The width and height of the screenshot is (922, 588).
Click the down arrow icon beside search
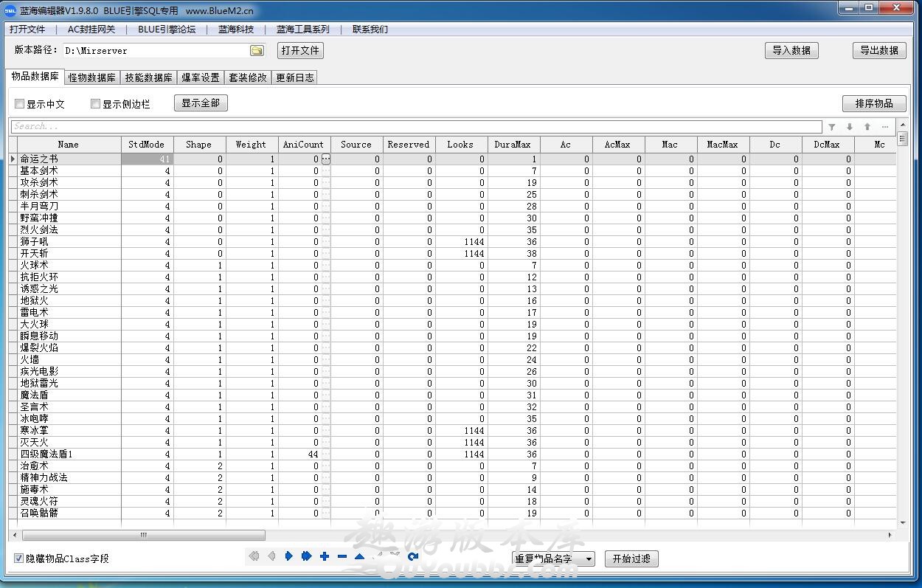tap(849, 127)
